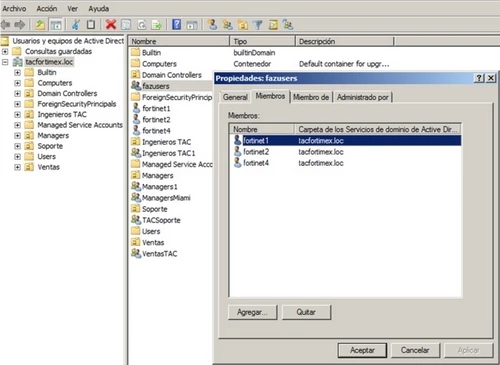Click Add to group toolbar icon
Screen dimensions: 500x365
pos(288,24)
